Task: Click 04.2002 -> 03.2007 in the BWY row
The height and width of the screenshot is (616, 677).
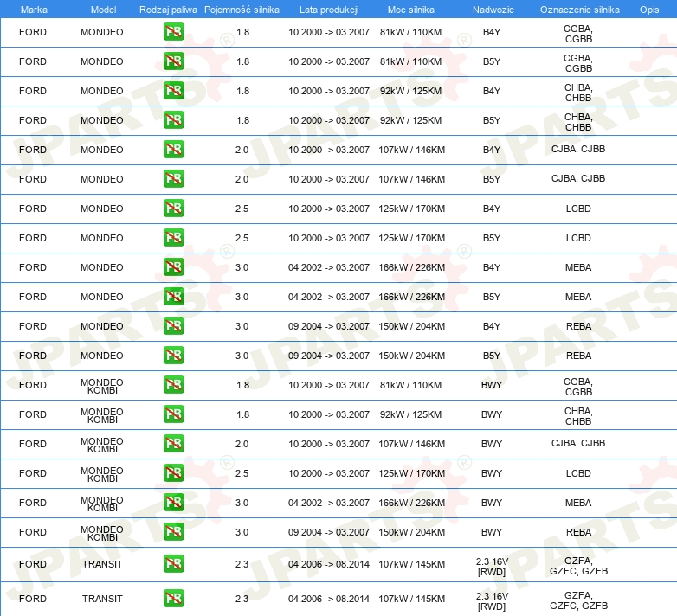Action: [329, 503]
